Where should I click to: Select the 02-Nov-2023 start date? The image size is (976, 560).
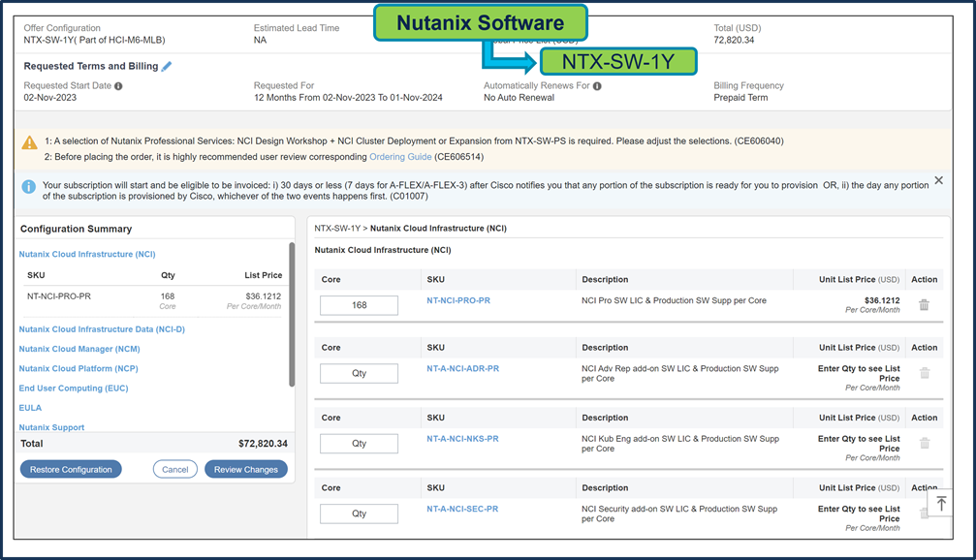coord(49,98)
